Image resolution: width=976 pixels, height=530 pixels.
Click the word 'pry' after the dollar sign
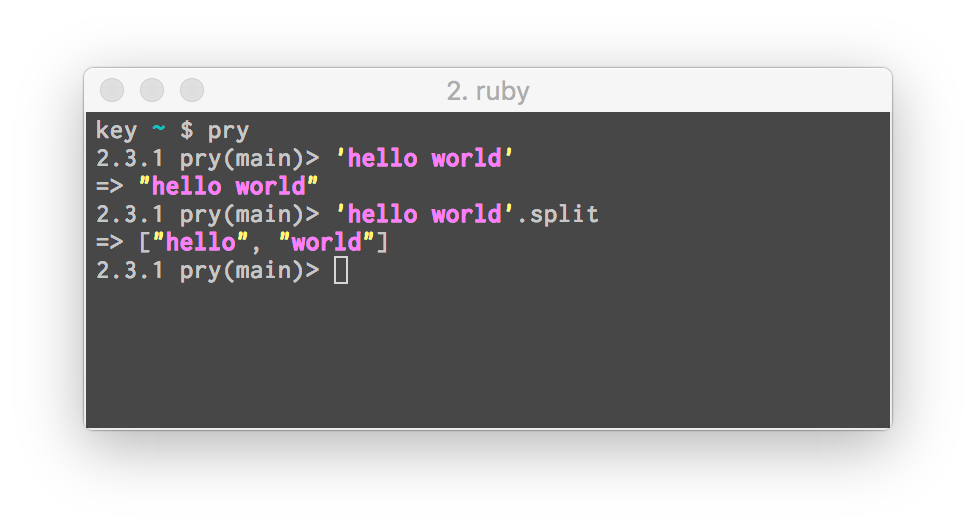pyautogui.click(x=228, y=132)
